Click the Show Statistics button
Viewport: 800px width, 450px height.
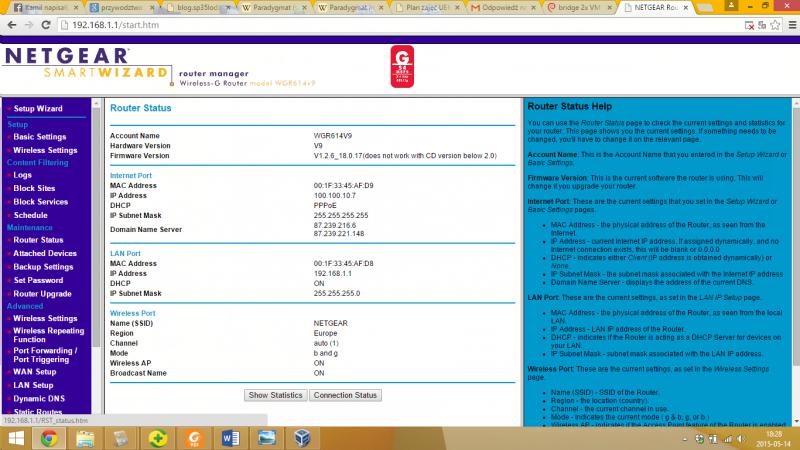click(275, 395)
